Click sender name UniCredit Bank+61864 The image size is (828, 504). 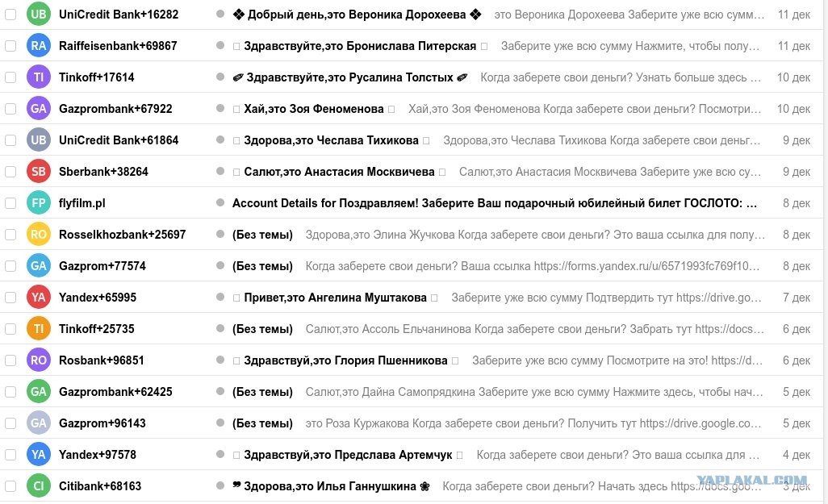[x=119, y=140]
